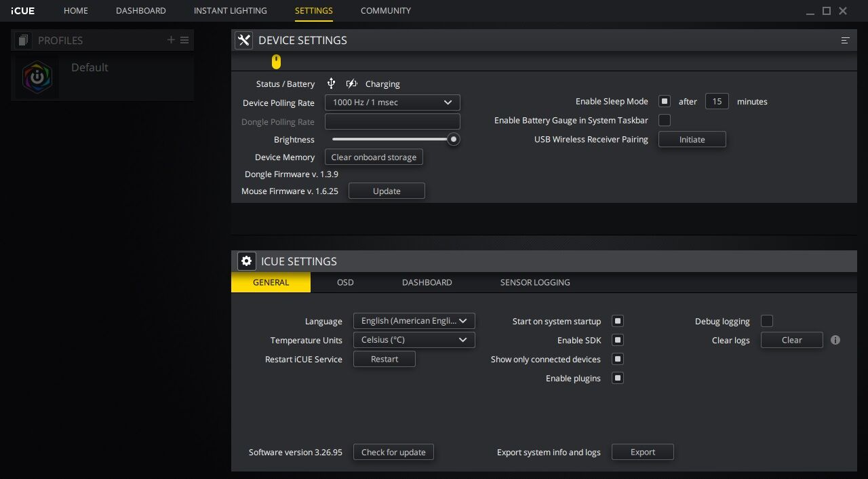Switch to the General tab

[x=271, y=282]
